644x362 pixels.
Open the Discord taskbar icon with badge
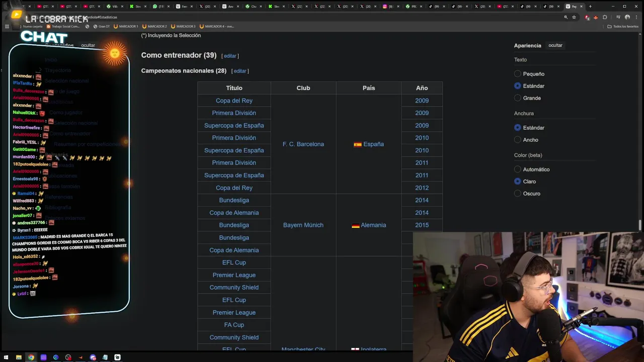point(93,357)
